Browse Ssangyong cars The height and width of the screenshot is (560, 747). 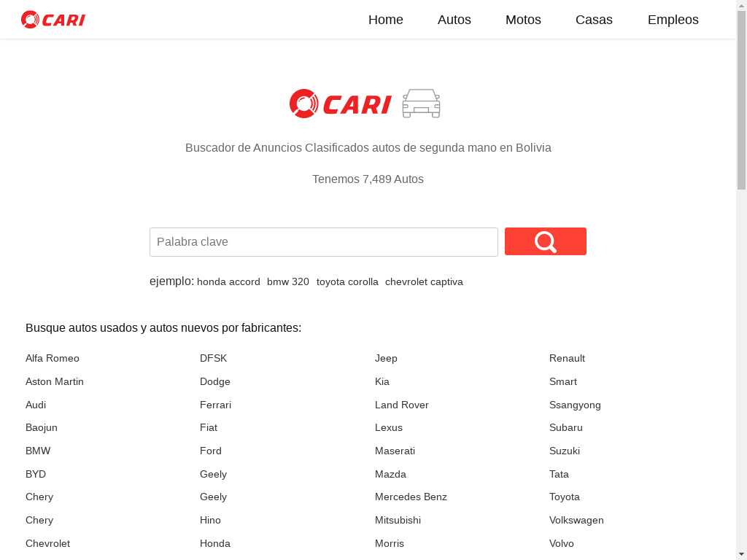[x=575, y=405]
